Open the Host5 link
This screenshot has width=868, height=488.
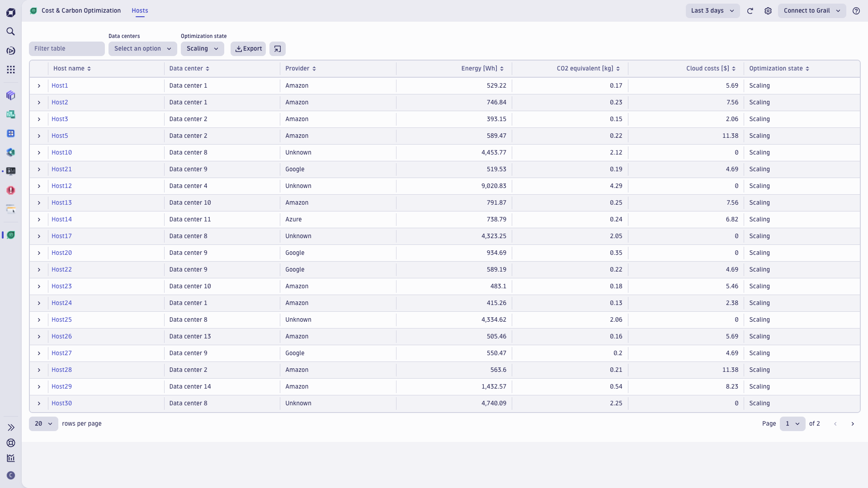pos(60,136)
